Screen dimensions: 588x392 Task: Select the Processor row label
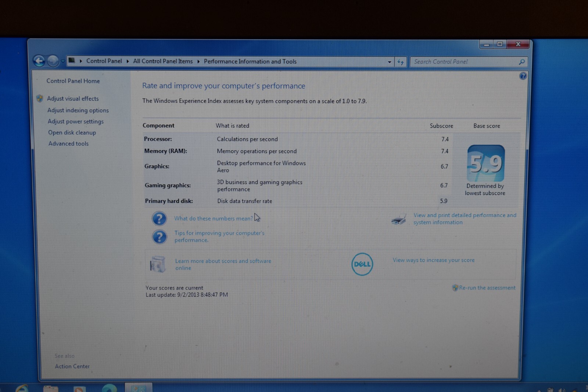(158, 139)
